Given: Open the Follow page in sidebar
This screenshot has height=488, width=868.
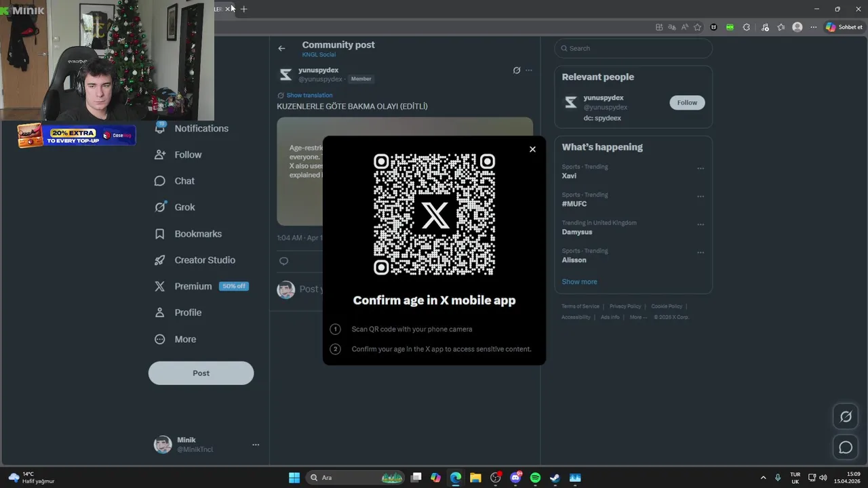Looking at the screenshot, I should tap(178, 155).
